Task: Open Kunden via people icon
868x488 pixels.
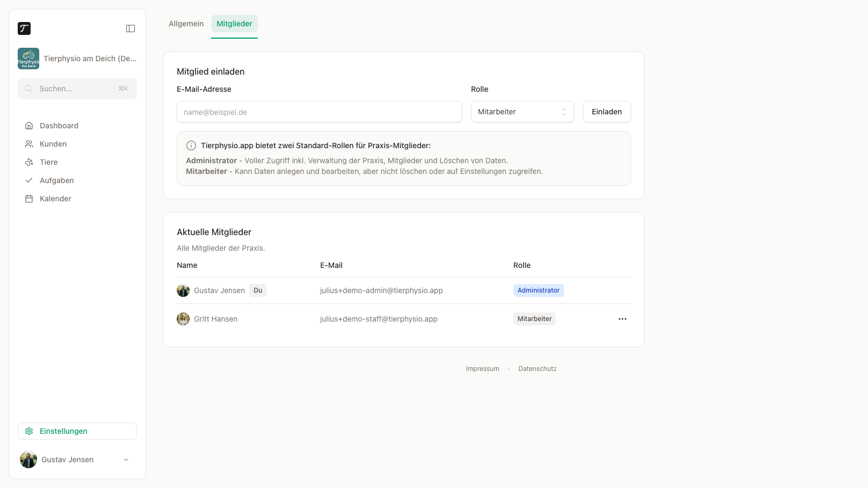Action: (29, 144)
